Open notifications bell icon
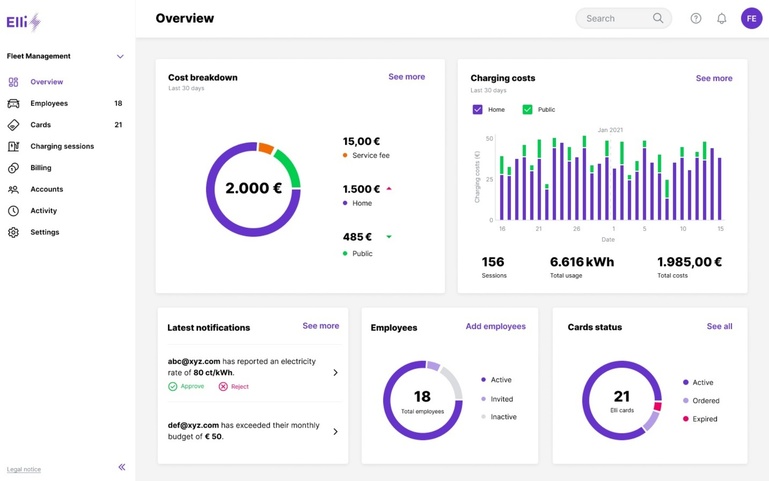This screenshot has height=481, width=769. (x=721, y=18)
